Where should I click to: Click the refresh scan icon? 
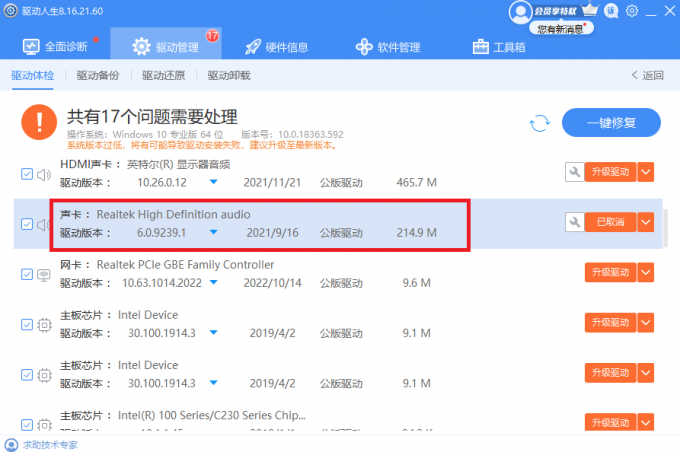point(540,122)
